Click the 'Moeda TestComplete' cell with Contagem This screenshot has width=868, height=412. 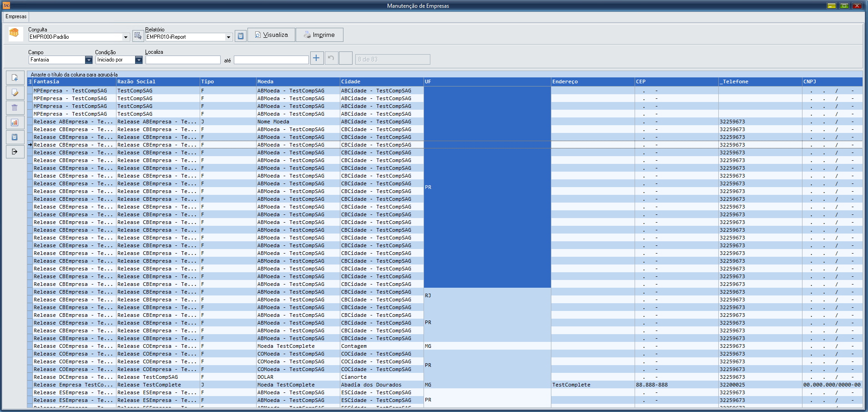click(x=298, y=346)
